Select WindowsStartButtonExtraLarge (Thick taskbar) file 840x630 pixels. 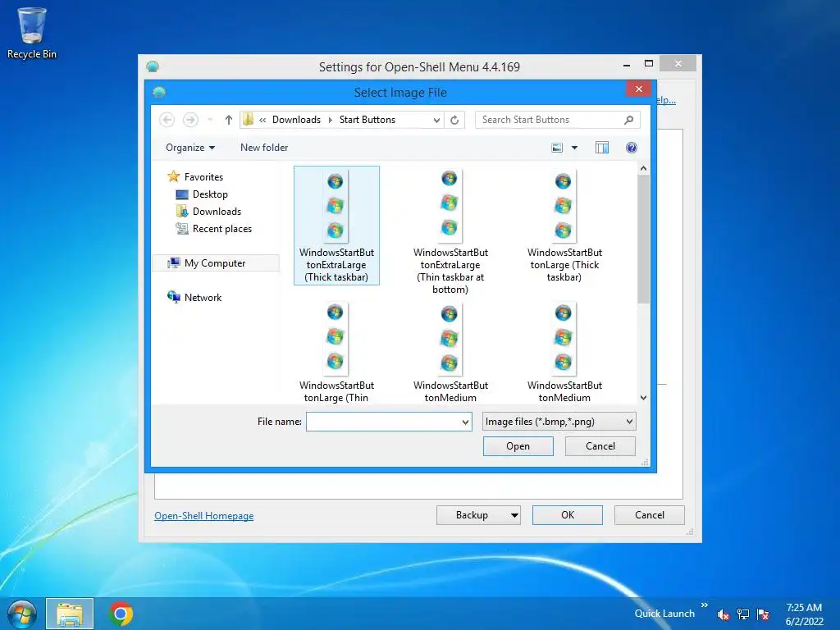[336, 225]
